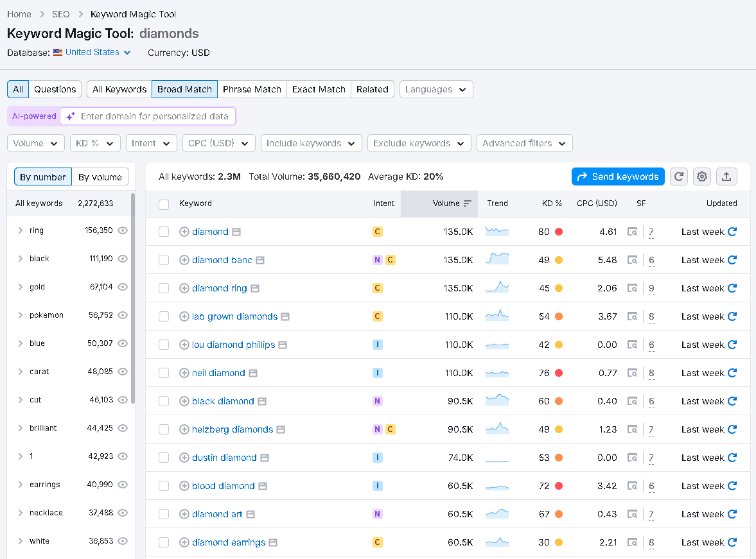Open the CPC (USD) filter dropdown
Viewport: 756px width, 559px height.
(218, 143)
